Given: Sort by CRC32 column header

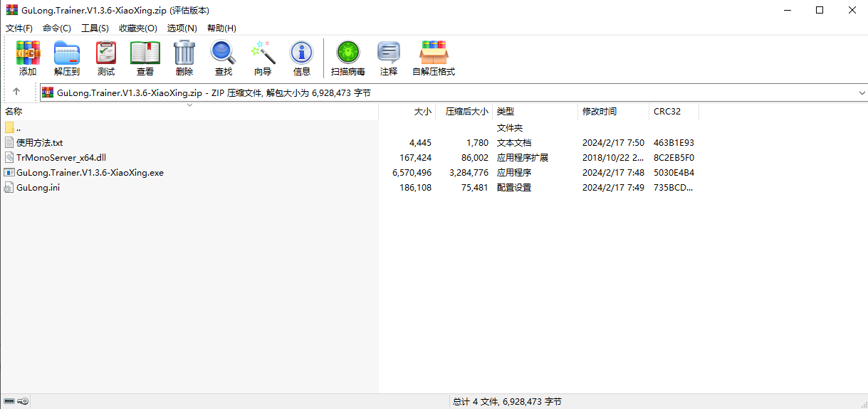Looking at the screenshot, I should coord(674,112).
